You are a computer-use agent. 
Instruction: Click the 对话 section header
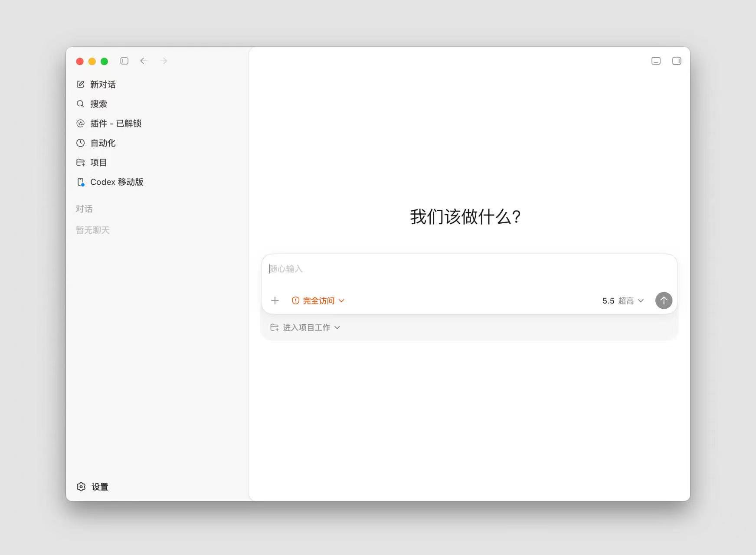(84, 209)
